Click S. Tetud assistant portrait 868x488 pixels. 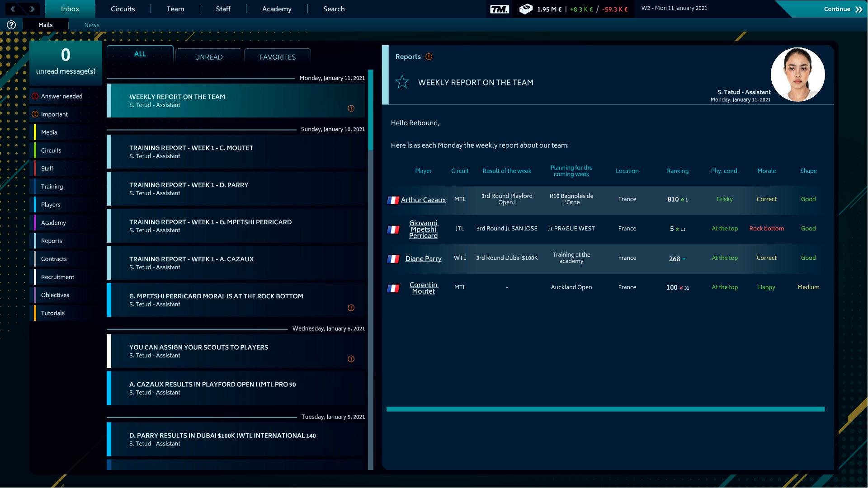(797, 75)
